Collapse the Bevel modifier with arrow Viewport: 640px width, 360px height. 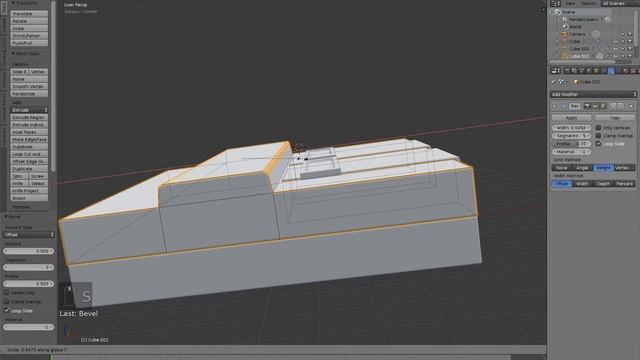pyautogui.click(x=555, y=106)
